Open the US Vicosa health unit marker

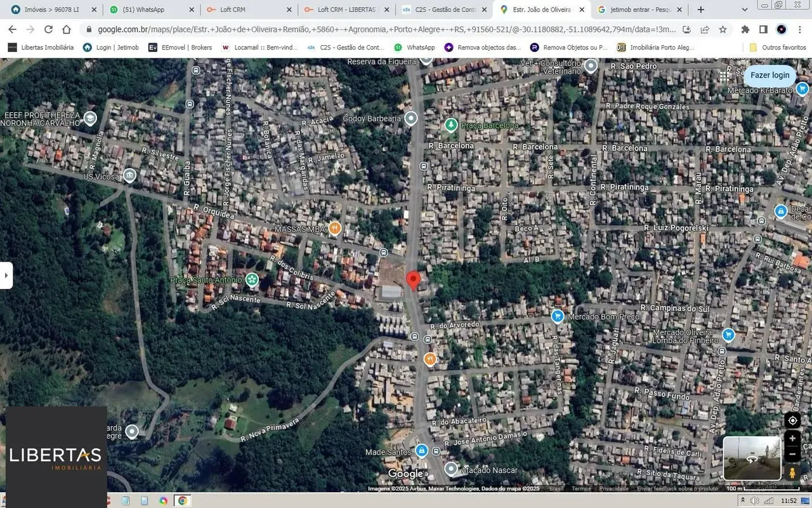129,175
